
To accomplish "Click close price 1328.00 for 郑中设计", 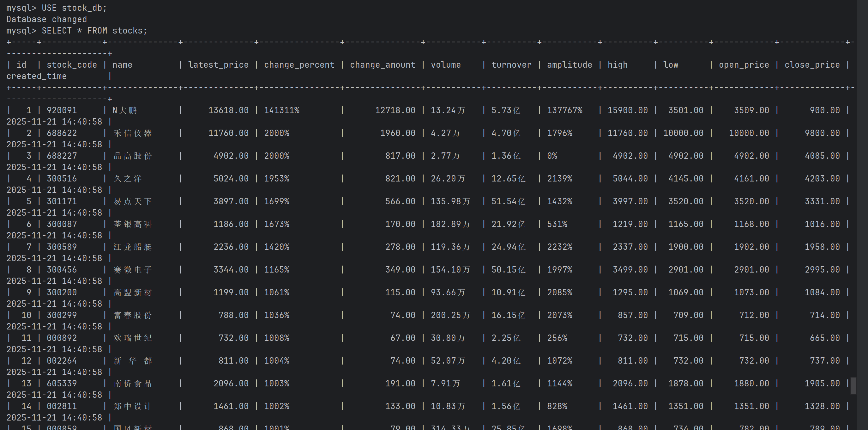I will [822, 406].
